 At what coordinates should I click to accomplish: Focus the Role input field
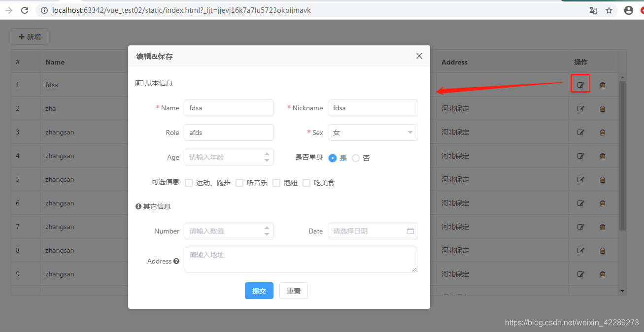click(229, 133)
